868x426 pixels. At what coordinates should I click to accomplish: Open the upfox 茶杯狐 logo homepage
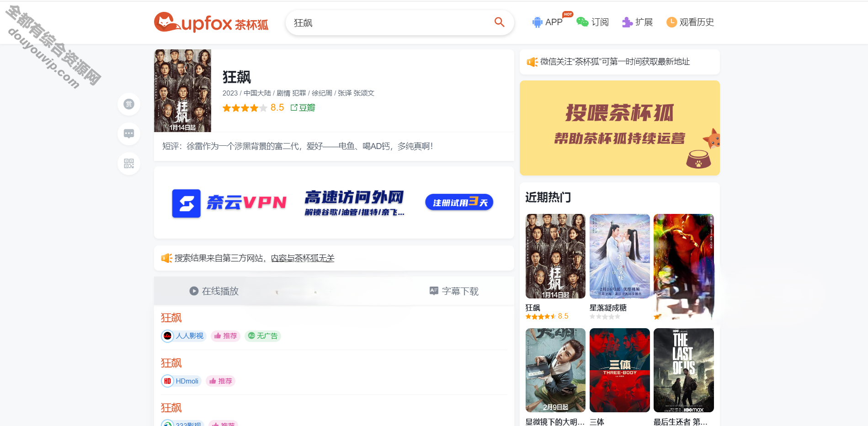pos(211,22)
